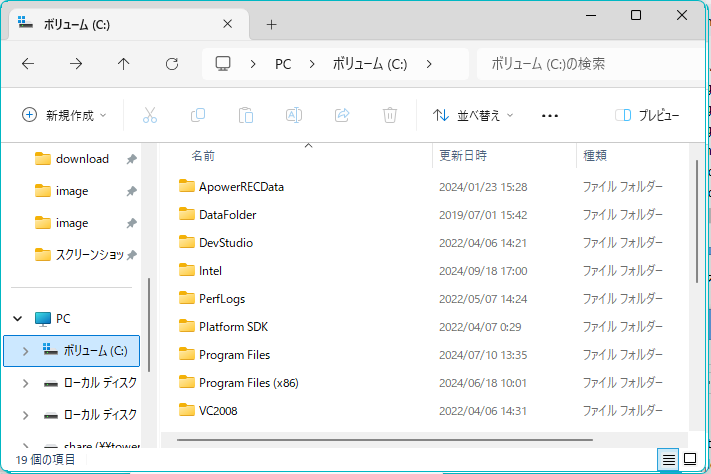This screenshot has width=711, height=474.
Task: Click the Copy icon in toolbar
Action: tap(198, 115)
